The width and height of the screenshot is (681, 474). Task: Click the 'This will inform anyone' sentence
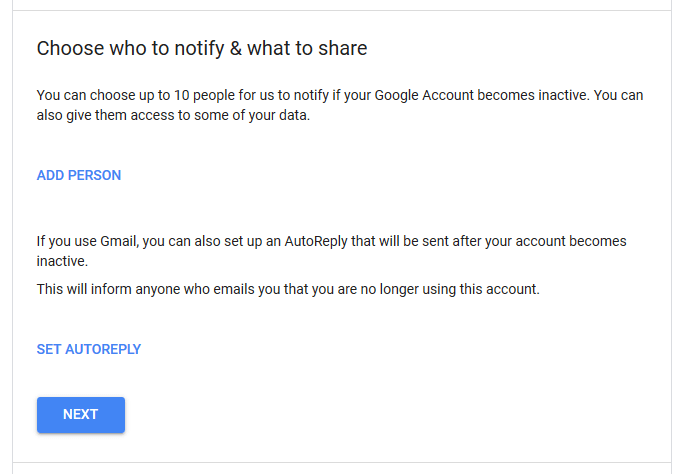click(x=288, y=290)
